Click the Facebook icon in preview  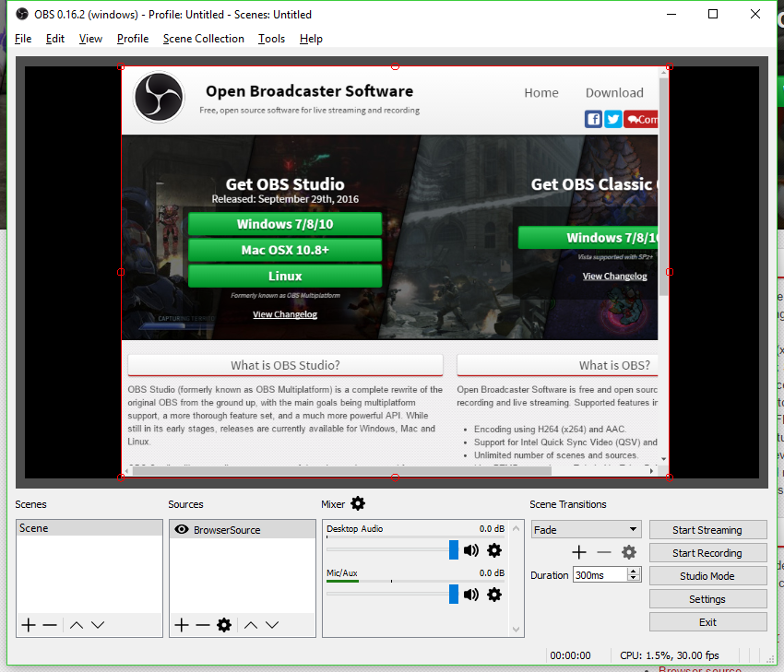[593, 120]
